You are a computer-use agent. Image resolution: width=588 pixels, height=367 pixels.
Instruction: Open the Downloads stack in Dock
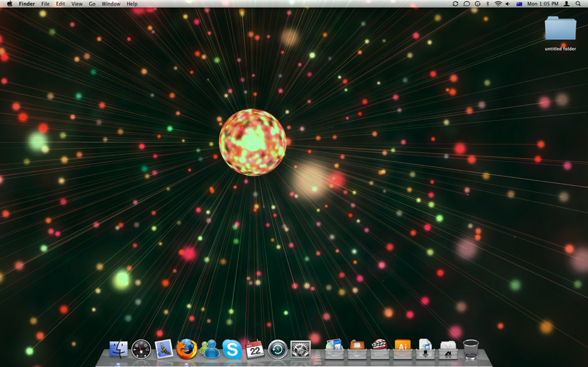(425, 349)
